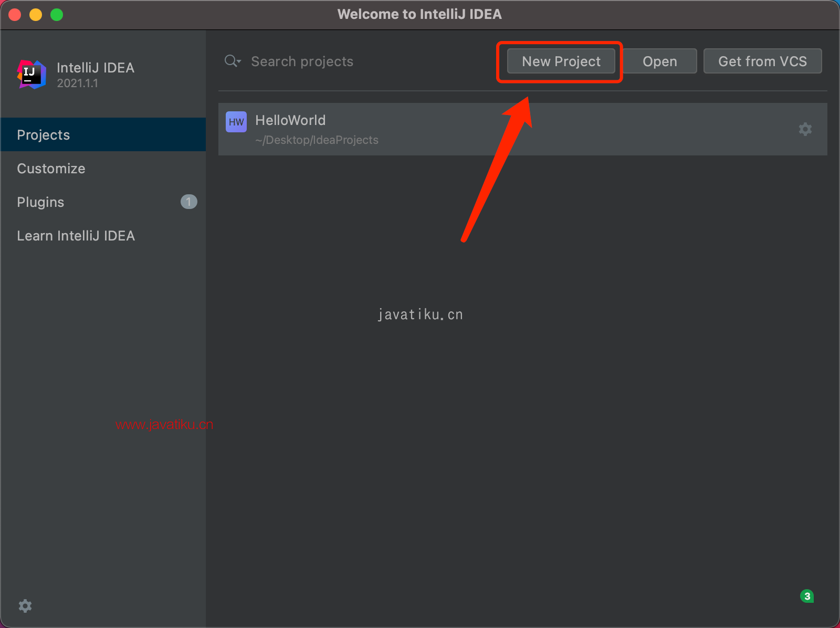Click the IntelliJ IDEA logo icon
840x628 pixels.
point(31,75)
